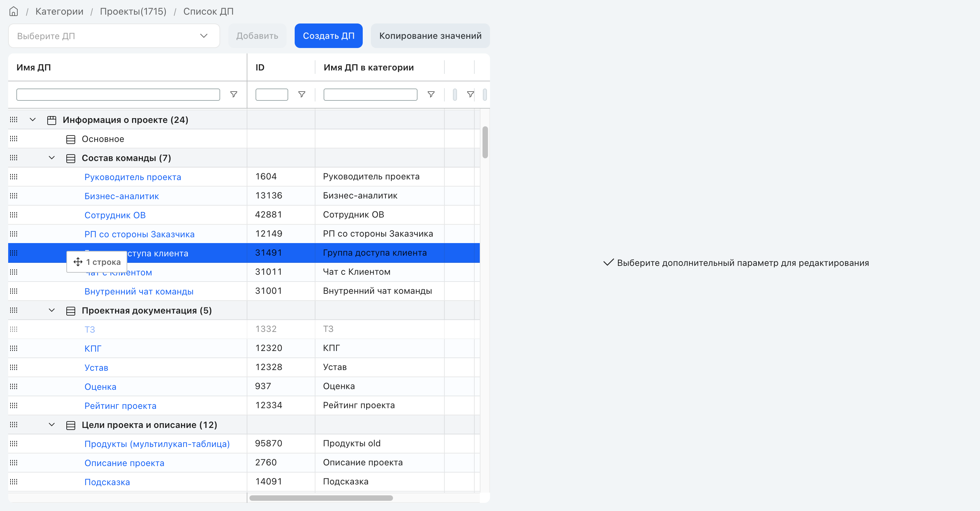Click the ID filter input field
The height and width of the screenshot is (511, 980).
coord(272,94)
